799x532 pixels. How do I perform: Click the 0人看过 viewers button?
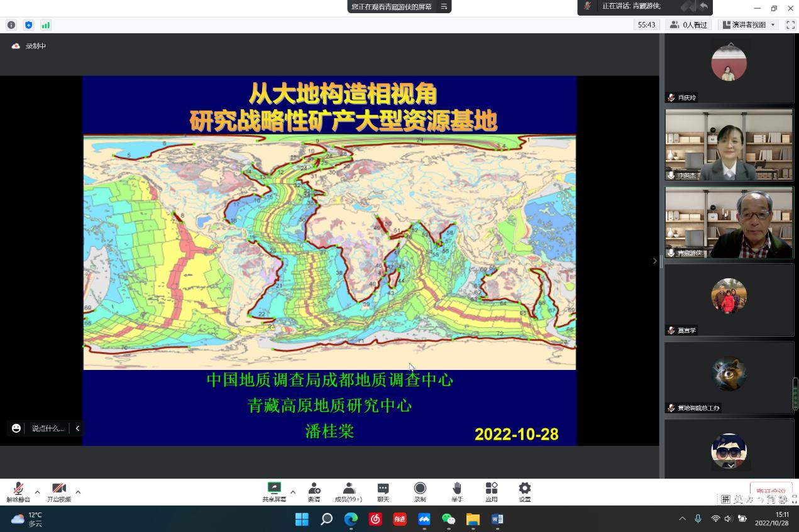[x=688, y=25]
